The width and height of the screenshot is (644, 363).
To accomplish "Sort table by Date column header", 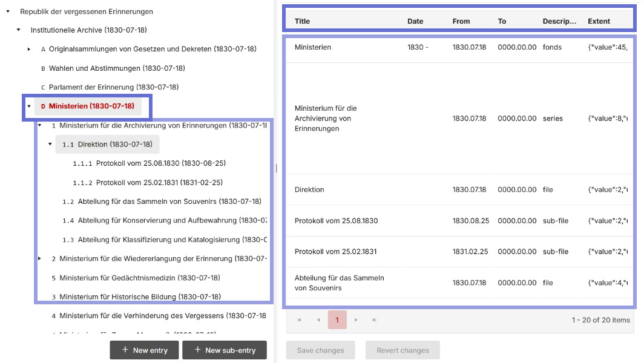I will 415,21.
